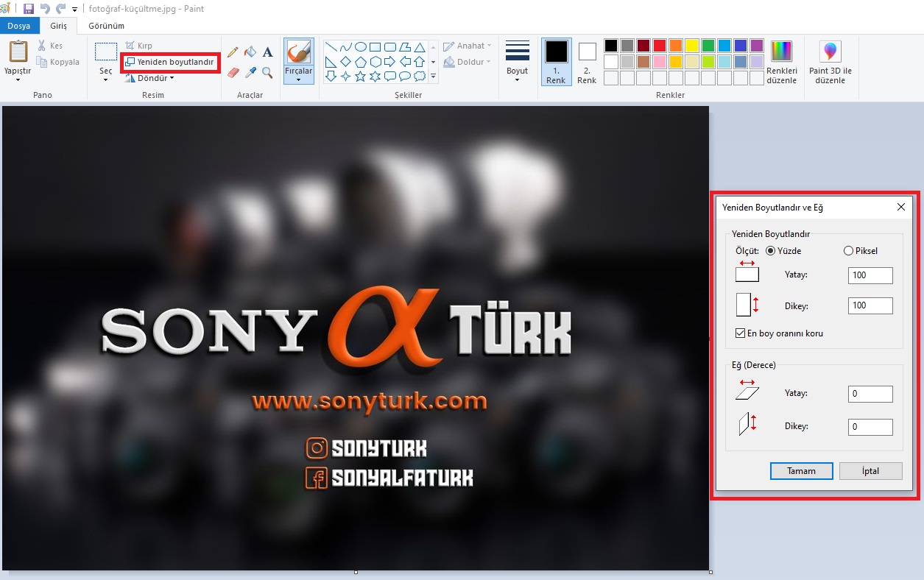The height and width of the screenshot is (580, 924).
Task: Click the Tamam button
Action: tap(802, 471)
